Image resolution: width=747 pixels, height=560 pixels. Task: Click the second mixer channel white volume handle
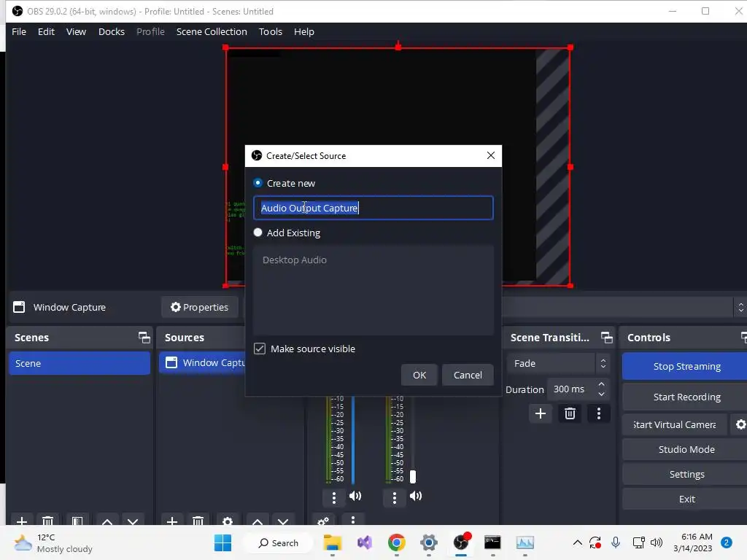tap(413, 477)
